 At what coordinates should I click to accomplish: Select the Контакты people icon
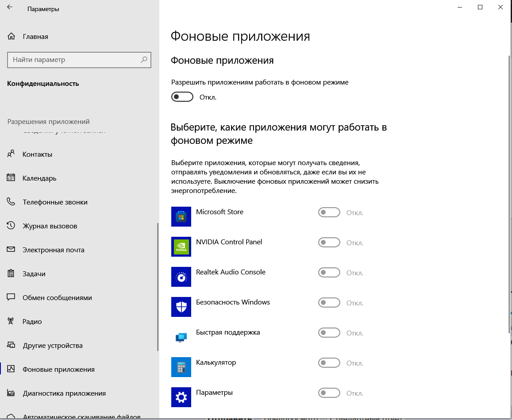tap(11, 154)
